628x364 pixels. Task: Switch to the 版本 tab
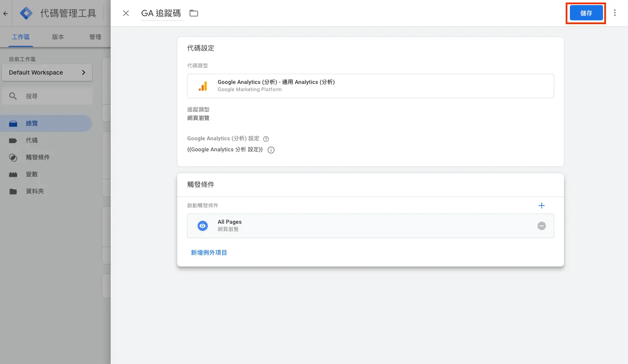click(x=58, y=37)
